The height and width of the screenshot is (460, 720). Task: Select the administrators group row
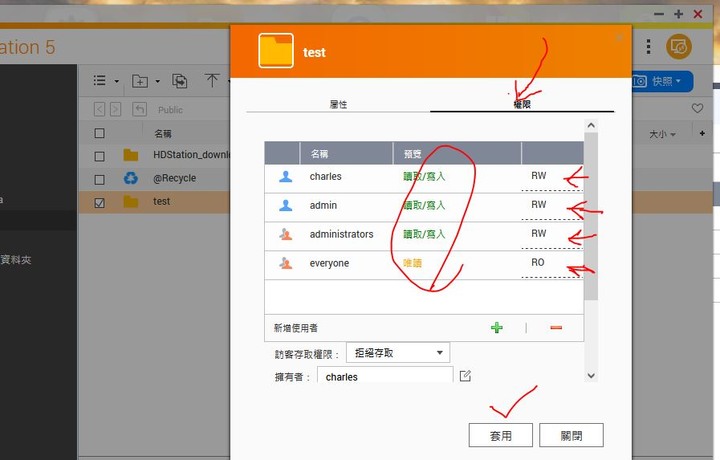pos(424,235)
